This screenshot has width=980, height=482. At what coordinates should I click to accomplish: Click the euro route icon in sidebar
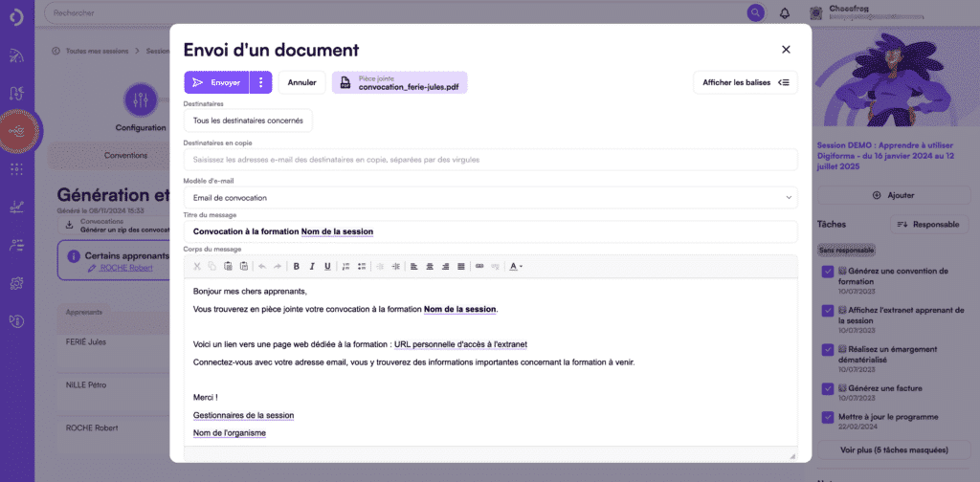17,94
